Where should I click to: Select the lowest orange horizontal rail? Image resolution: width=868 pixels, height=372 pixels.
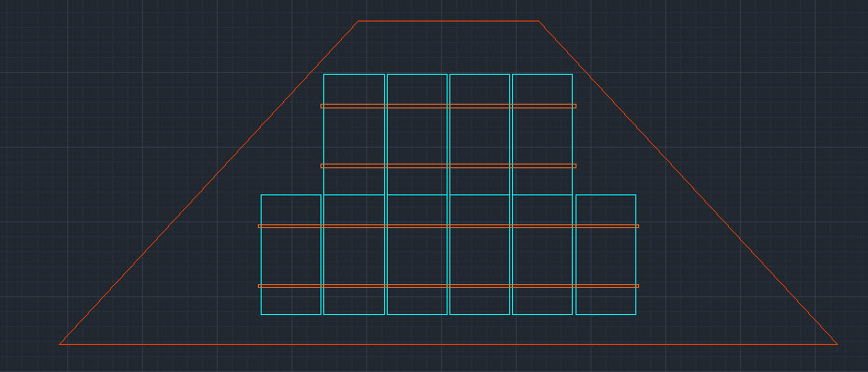pos(448,286)
